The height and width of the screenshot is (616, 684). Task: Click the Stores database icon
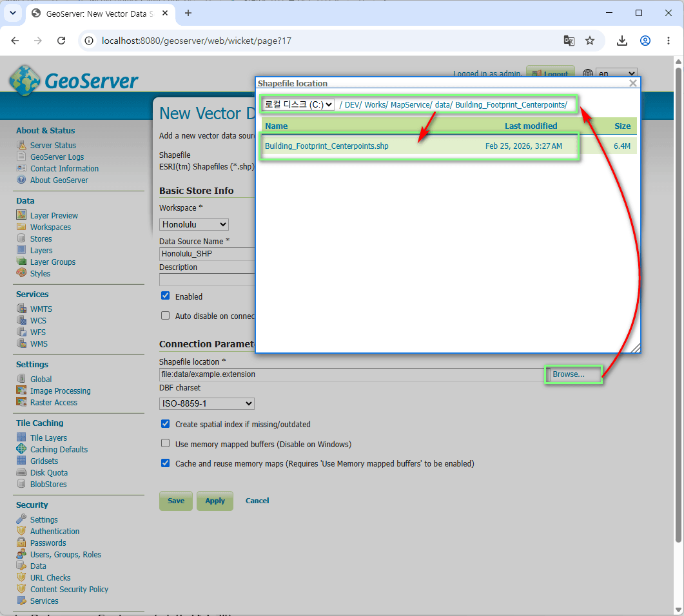(21, 238)
